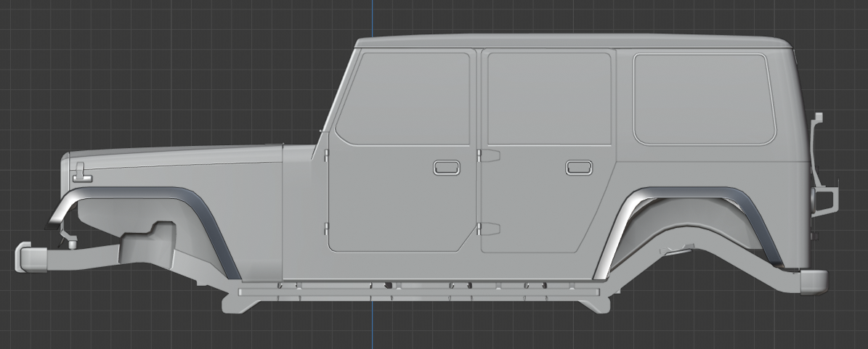Select the rear quarter side window

pyautogui.click(x=704, y=99)
